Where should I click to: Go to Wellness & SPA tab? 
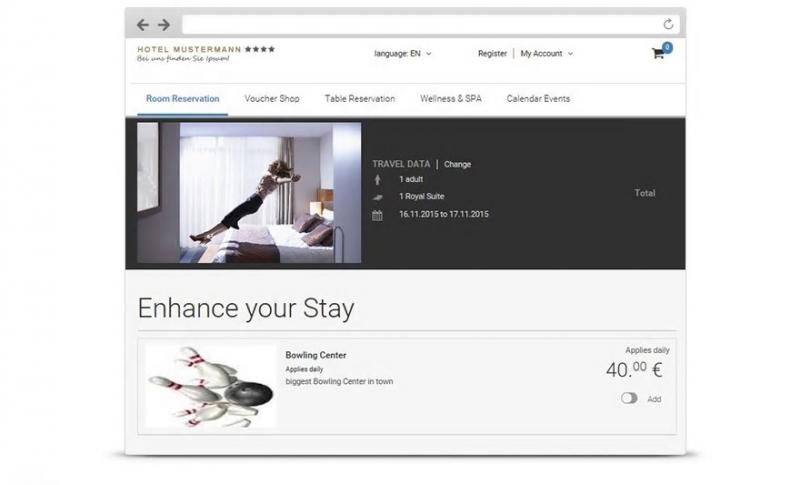point(451,98)
